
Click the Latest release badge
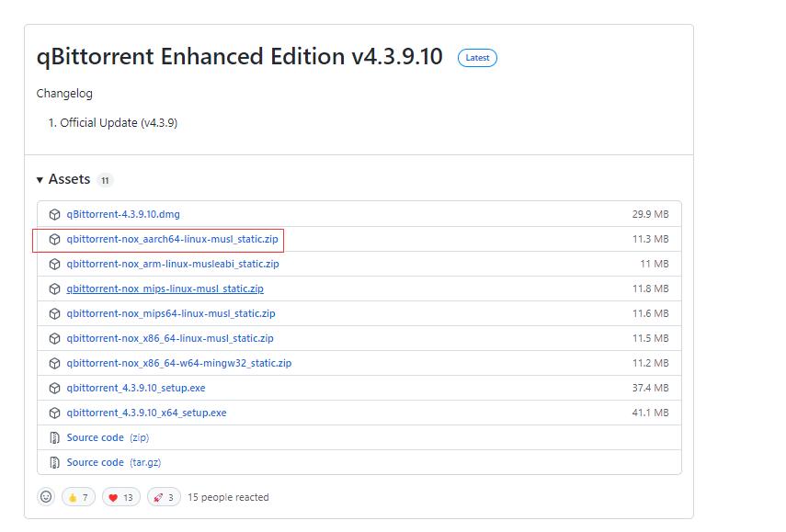tap(477, 58)
